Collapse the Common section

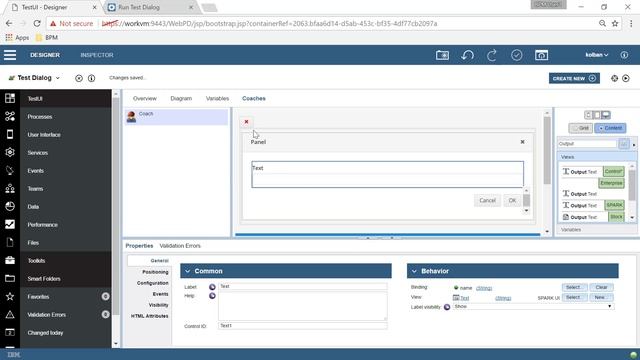point(188,271)
